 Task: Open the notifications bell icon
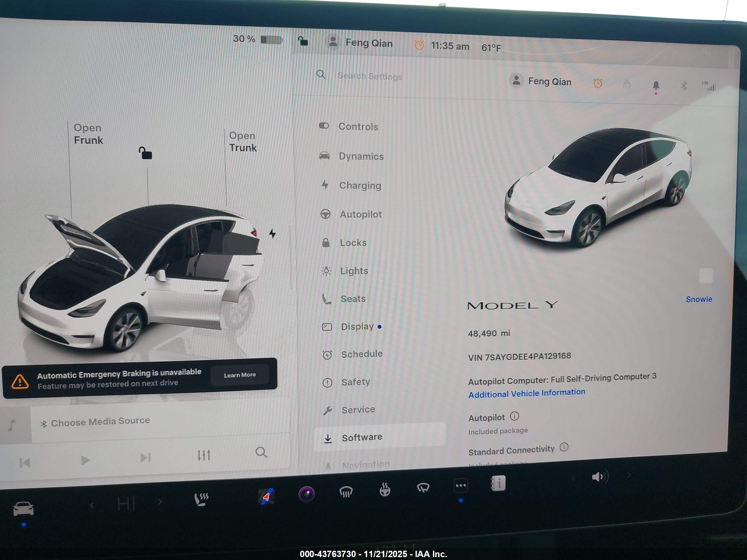click(655, 86)
